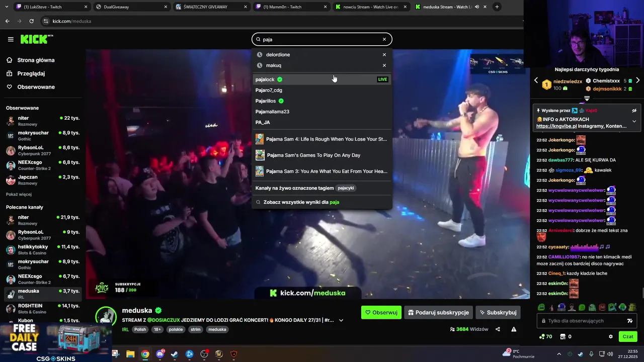Click the share stream icon
Screen dimensions: 644x362
pyautogui.click(x=498, y=329)
